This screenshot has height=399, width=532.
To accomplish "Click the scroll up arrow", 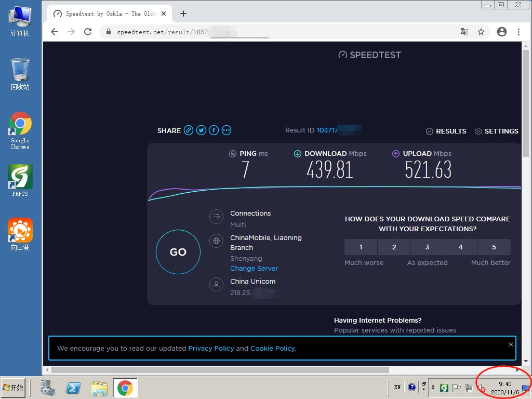I will tap(526, 46).
